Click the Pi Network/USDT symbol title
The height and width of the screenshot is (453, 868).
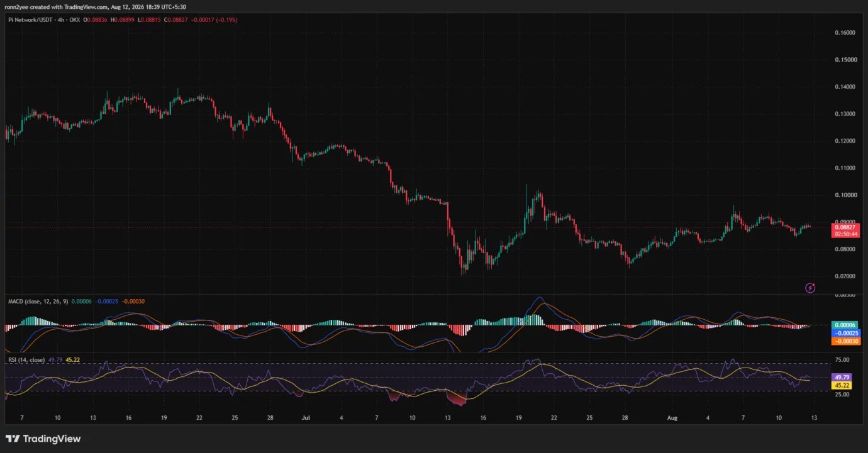point(29,19)
